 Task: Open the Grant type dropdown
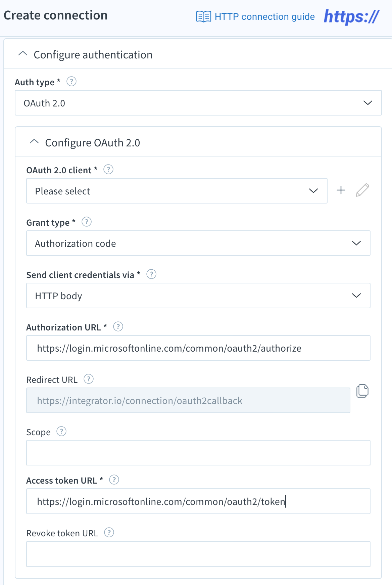coord(198,243)
